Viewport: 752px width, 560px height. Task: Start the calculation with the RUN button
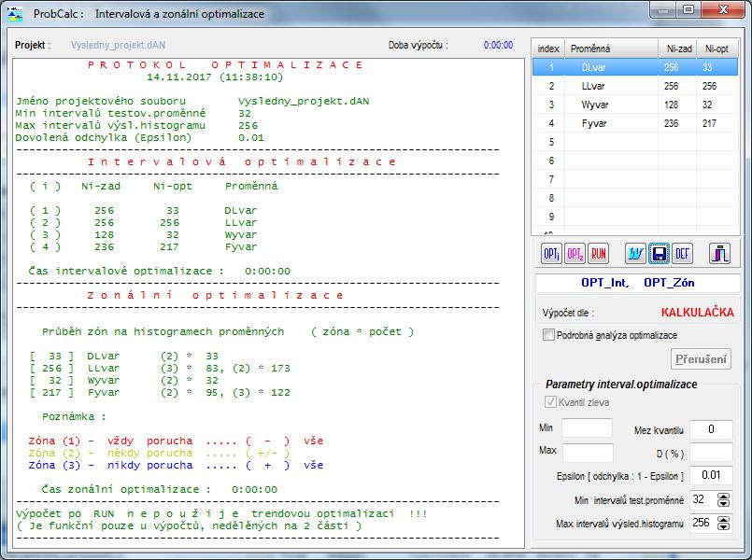click(598, 254)
